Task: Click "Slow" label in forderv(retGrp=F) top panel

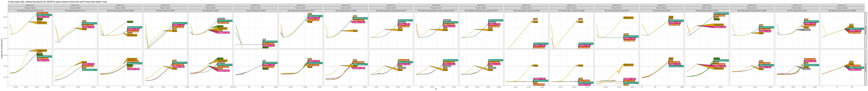Action: pos(535,22)
